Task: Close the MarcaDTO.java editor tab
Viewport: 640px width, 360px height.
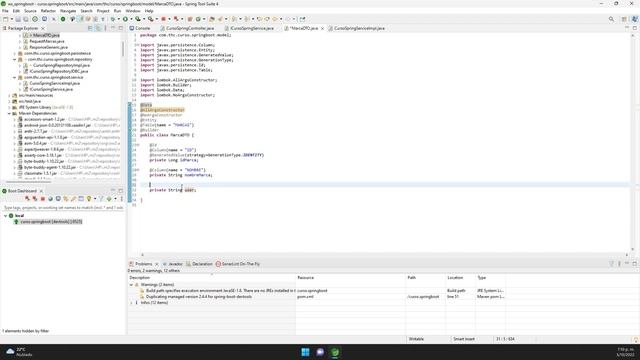Action: [x=322, y=29]
